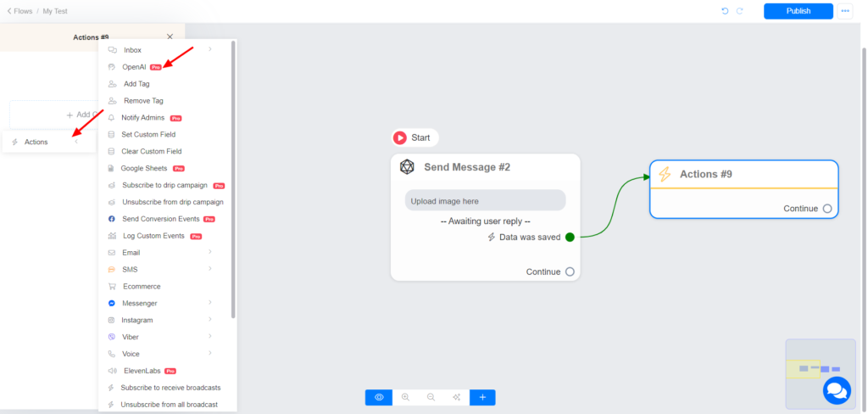
Task: Click the Unsubscribe from drip campaign icon
Action: (111, 202)
